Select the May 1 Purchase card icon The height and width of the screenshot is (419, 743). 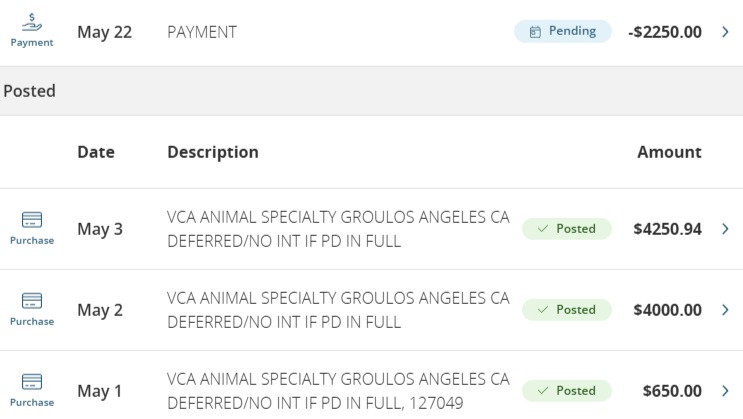(32, 382)
